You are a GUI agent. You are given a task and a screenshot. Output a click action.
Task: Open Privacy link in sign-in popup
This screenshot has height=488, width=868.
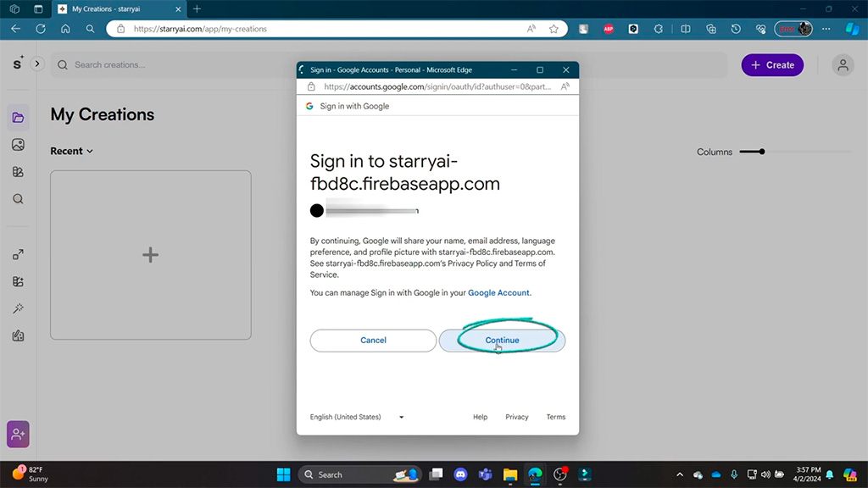point(516,417)
